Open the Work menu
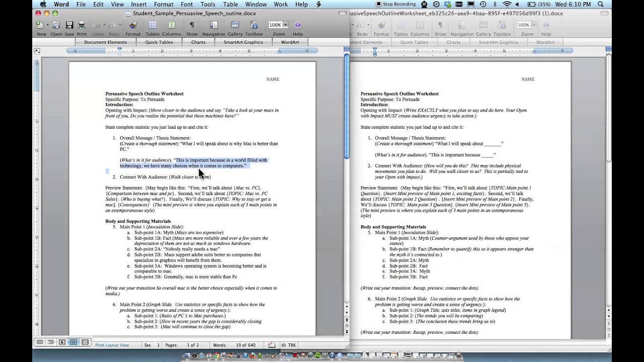Image resolution: width=644 pixels, height=362 pixels. click(x=281, y=5)
